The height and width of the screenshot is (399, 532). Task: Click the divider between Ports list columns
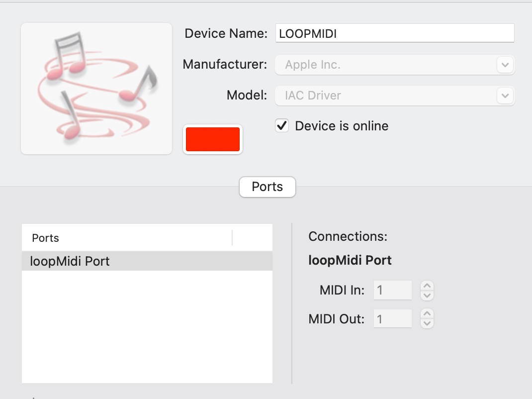click(x=232, y=238)
